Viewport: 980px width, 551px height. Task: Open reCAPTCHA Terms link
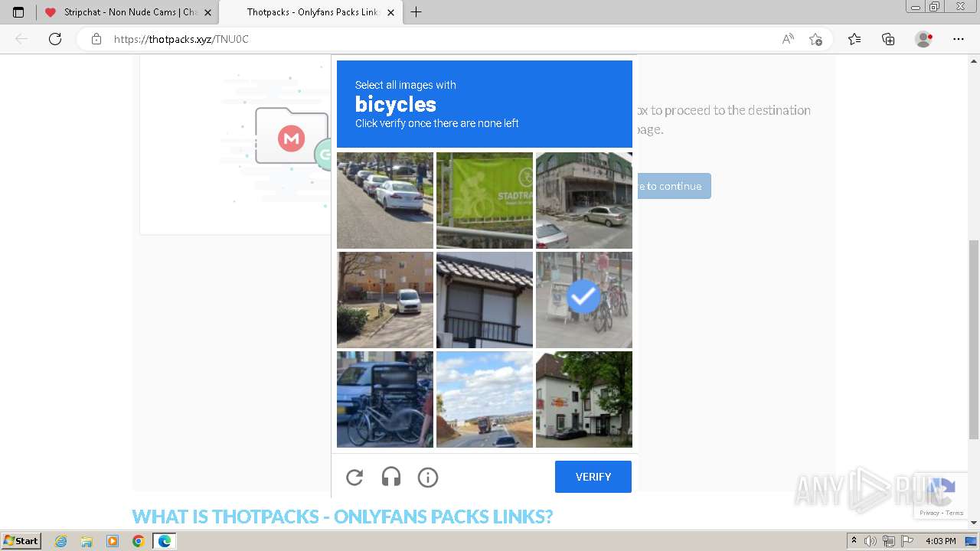click(x=955, y=513)
